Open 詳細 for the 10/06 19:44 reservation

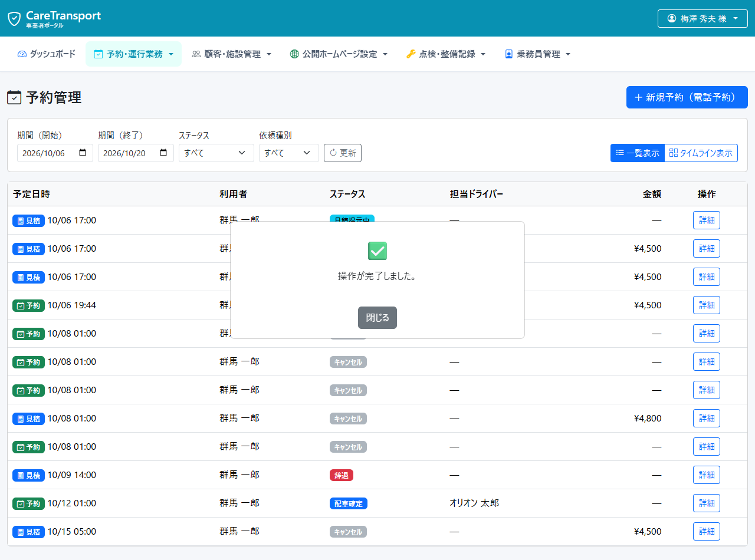tap(707, 305)
